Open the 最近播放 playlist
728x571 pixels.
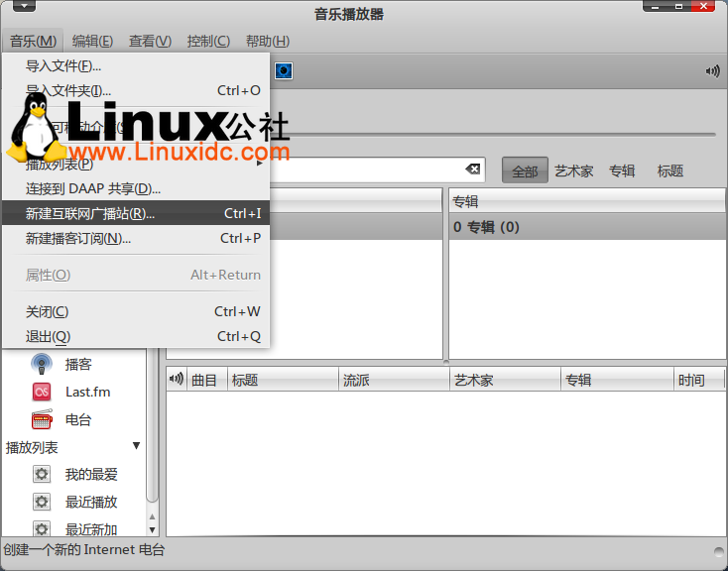coord(91,502)
